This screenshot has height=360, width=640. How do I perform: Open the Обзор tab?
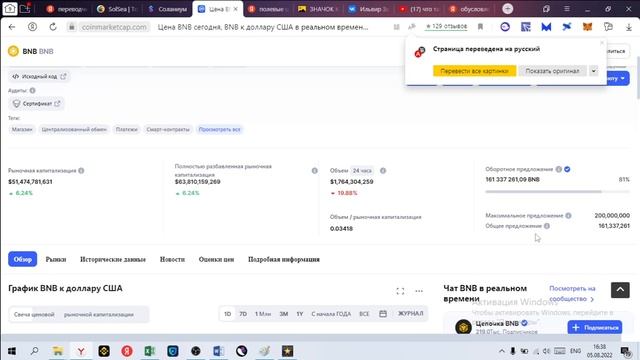pos(22,259)
